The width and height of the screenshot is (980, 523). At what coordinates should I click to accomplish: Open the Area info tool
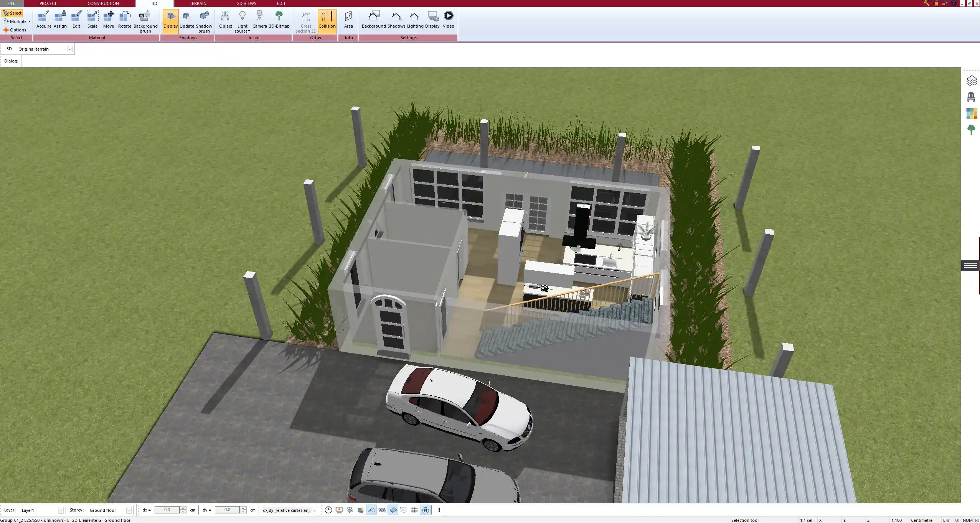point(348,20)
